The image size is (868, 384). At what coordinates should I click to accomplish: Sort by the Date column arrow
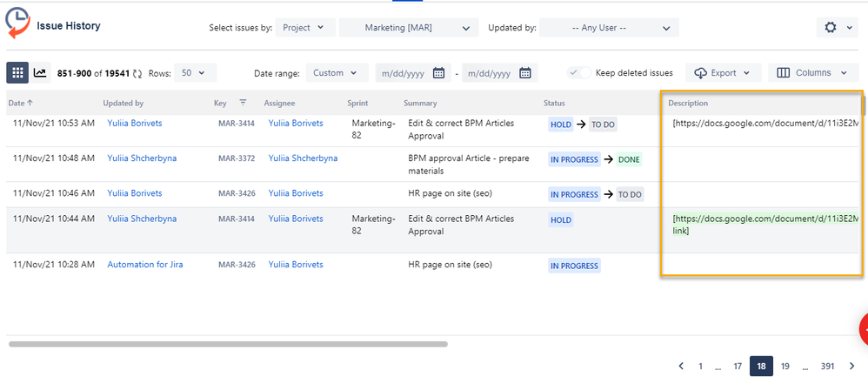[30, 103]
